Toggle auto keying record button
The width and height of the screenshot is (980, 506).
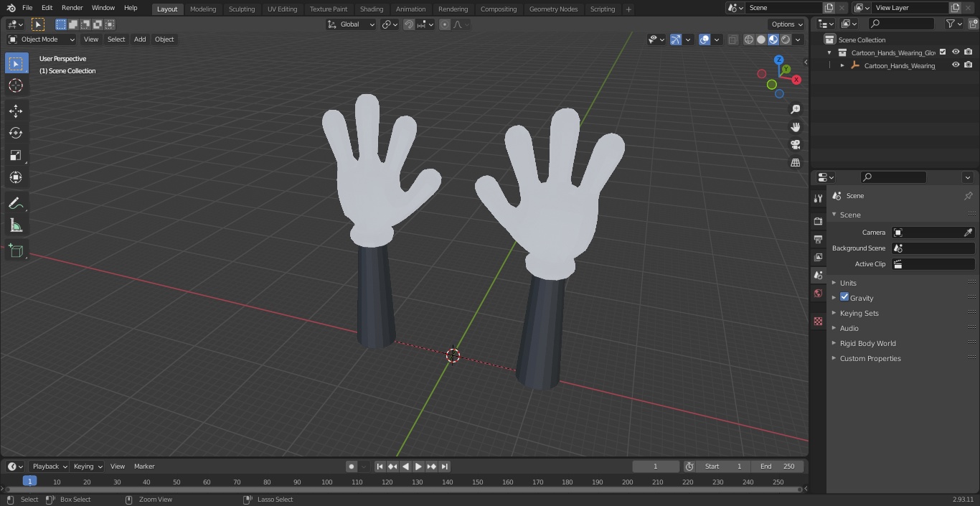(x=351, y=467)
